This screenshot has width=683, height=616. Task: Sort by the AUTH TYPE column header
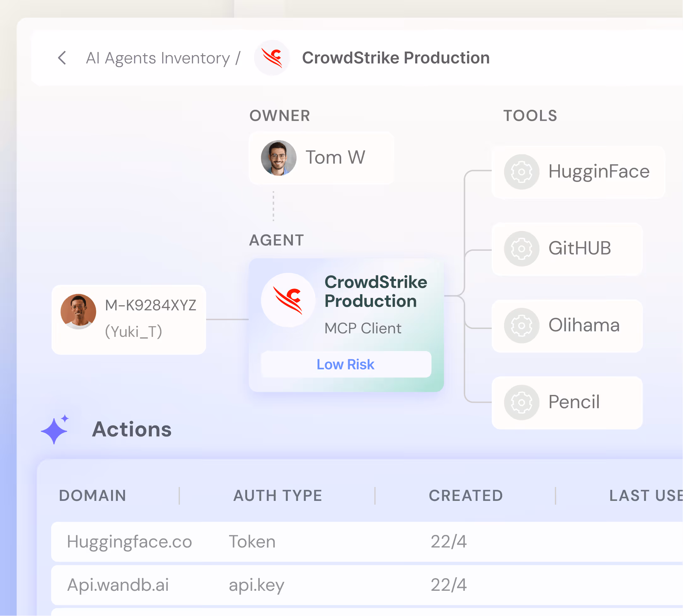coord(278,496)
